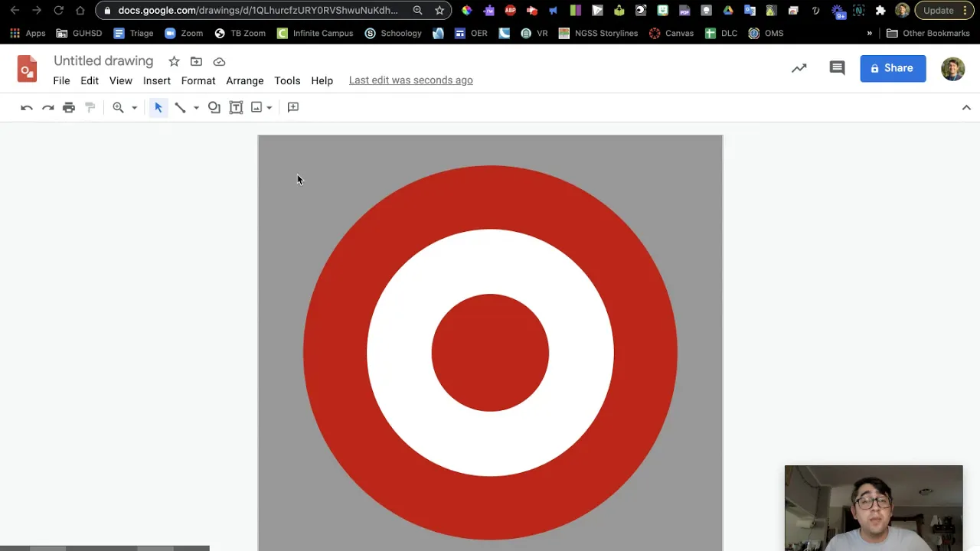Viewport: 980px width, 551px height.
Task: Open the View menu
Action: coord(121,80)
